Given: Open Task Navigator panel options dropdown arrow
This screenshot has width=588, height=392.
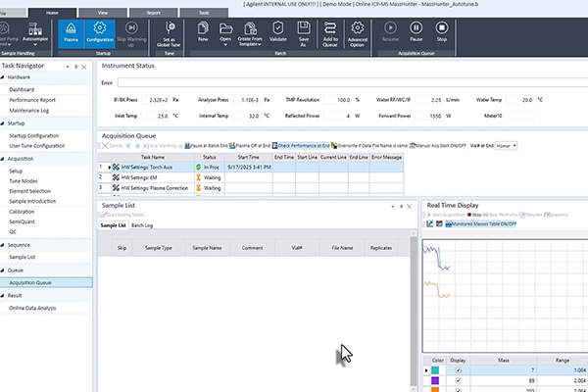Looking at the screenshot, I should [x=68, y=67].
